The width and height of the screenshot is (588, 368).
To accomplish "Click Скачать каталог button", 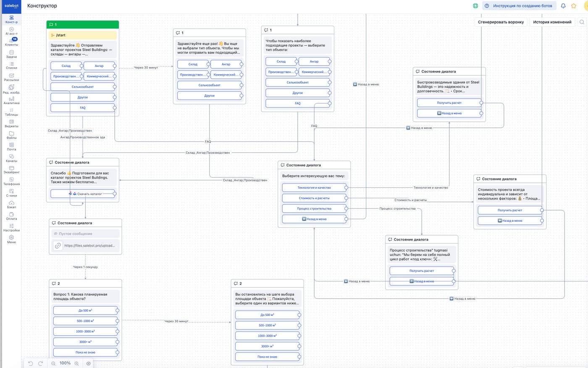I will coord(82,194).
